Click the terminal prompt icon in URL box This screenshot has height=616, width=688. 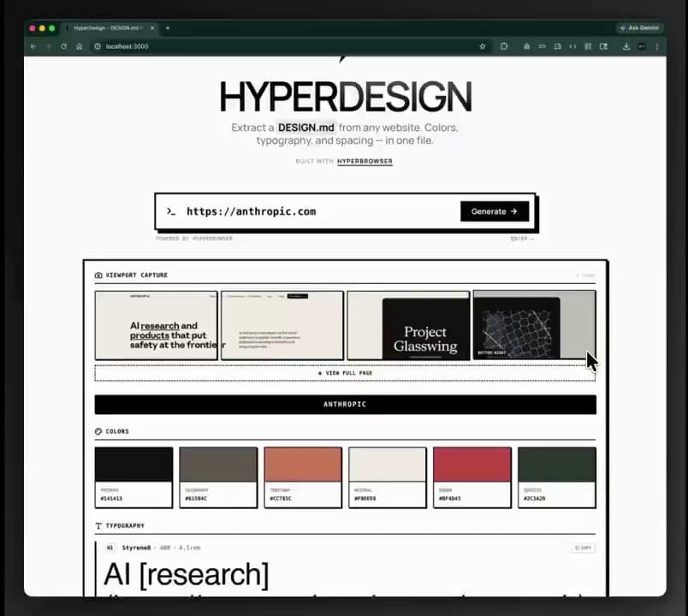click(170, 211)
